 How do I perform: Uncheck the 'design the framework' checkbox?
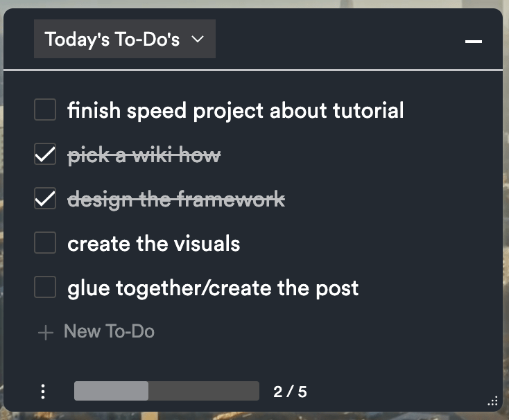click(45, 200)
